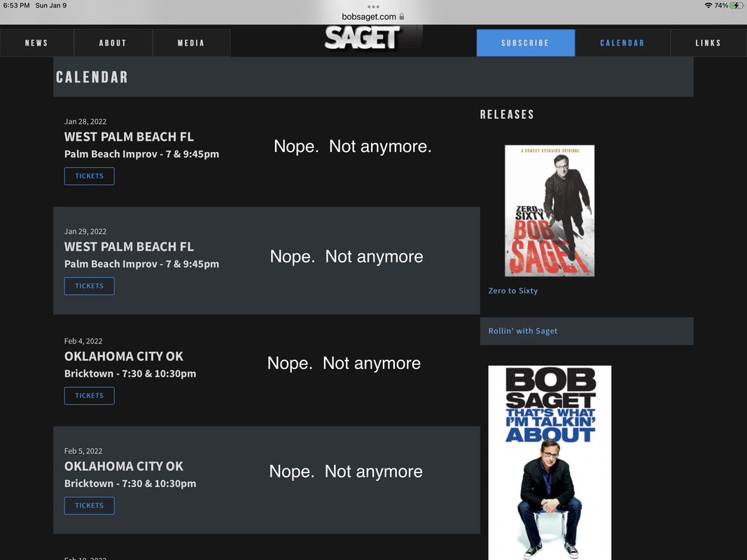Tap the 6:53 PM clock in status bar
This screenshot has width=747, height=560.
tap(16, 5)
